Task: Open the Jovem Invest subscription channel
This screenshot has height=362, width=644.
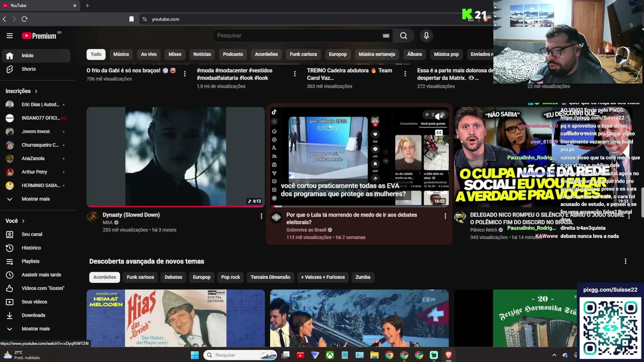Action: coord(35,132)
